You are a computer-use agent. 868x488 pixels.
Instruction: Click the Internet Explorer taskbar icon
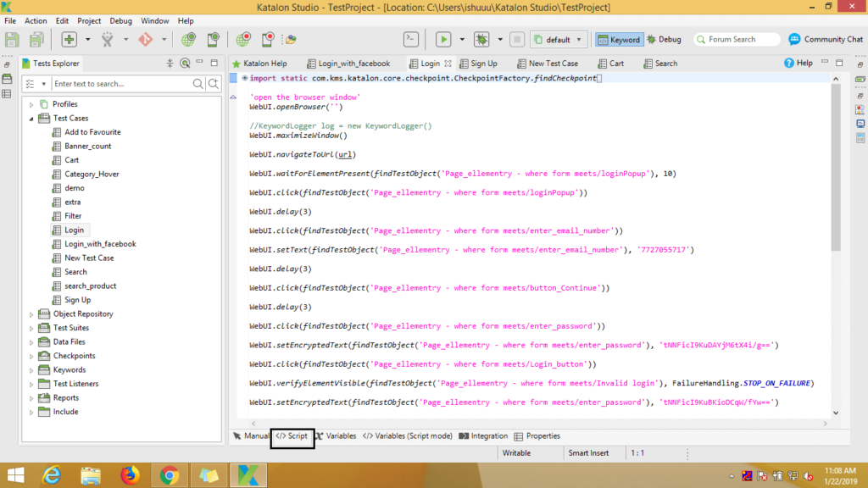52,475
